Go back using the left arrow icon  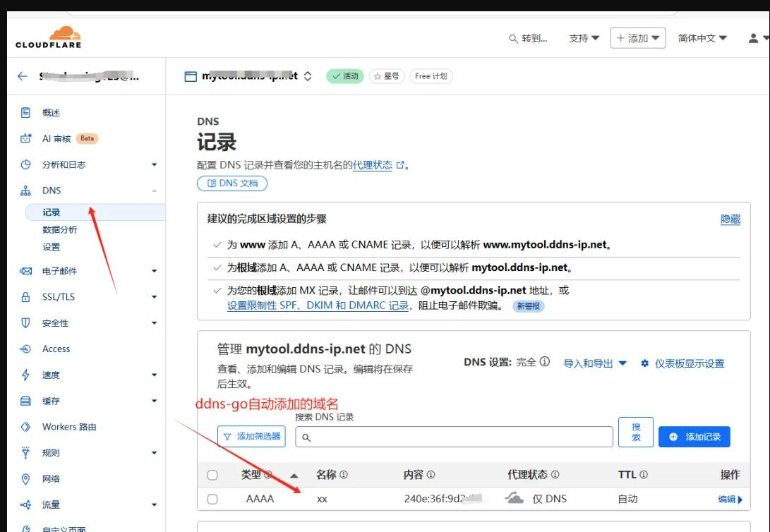[x=22, y=76]
